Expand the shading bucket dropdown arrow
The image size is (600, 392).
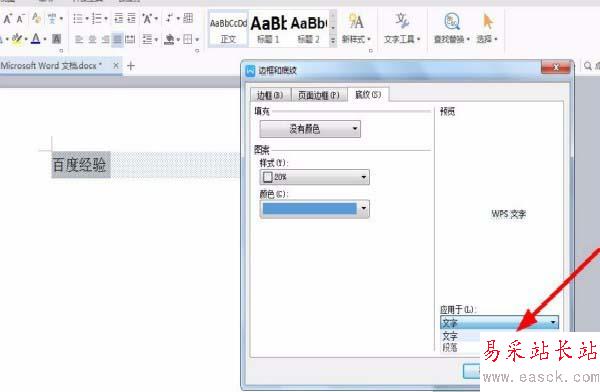(x=178, y=39)
